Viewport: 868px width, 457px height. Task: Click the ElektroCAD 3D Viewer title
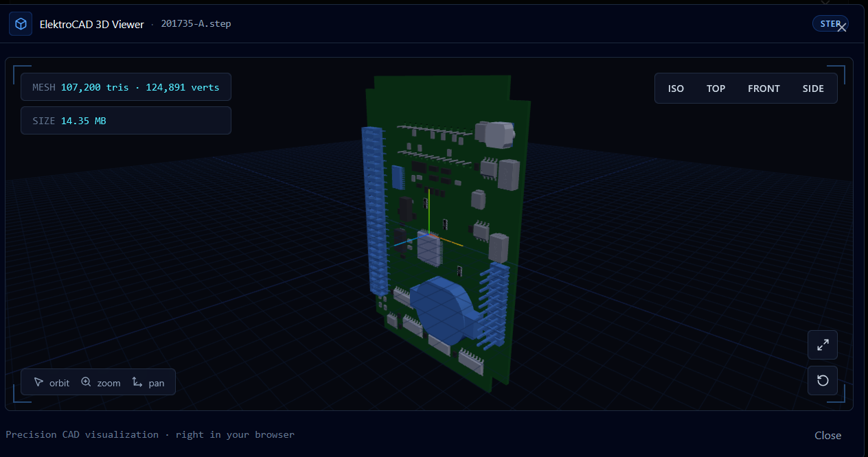tap(92, 24)
